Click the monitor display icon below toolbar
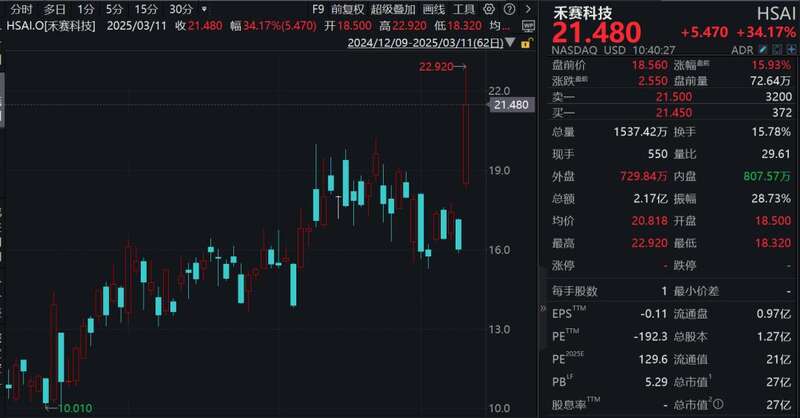800x418 pixels. coord(529,26)
